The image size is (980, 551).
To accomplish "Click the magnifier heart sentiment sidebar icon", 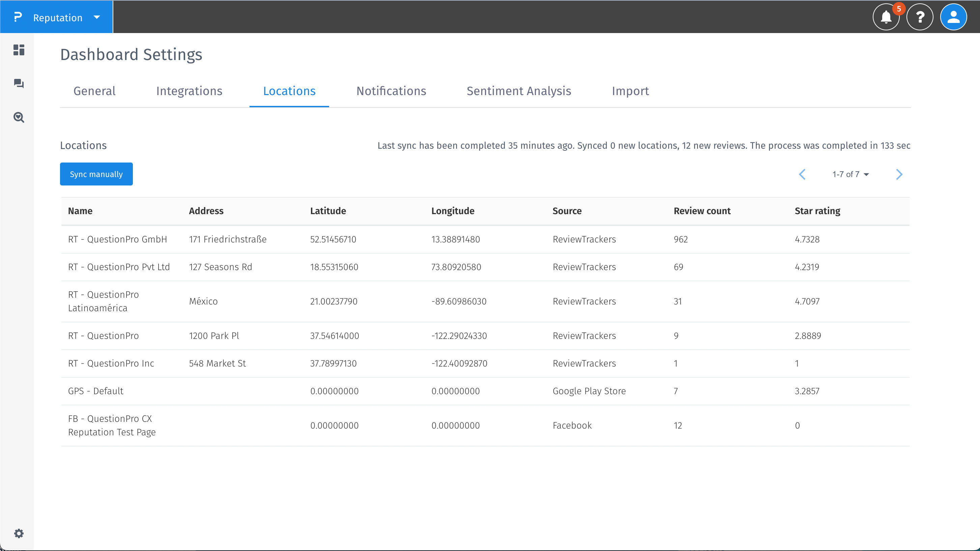I will 19,117.
